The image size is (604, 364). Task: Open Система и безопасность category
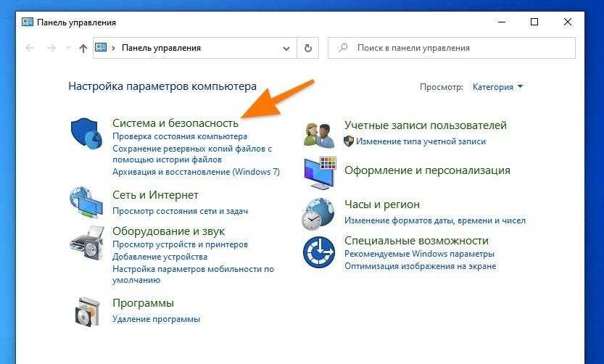pos(175,123)
